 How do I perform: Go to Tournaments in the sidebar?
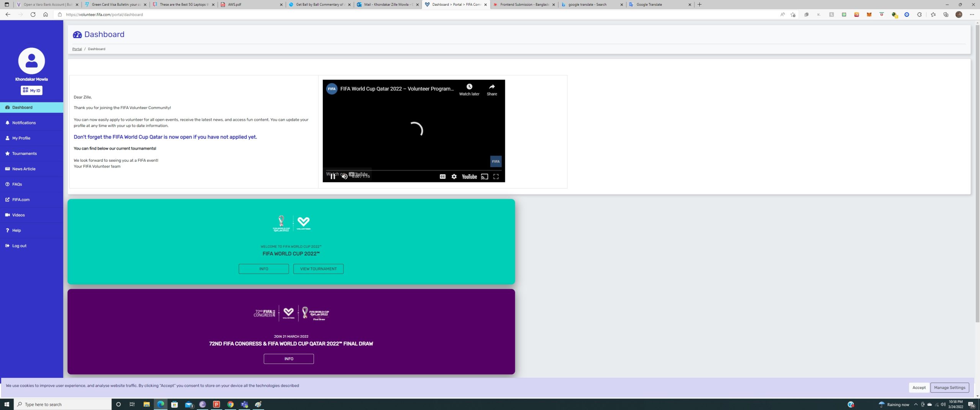click(x=24, y=153)
